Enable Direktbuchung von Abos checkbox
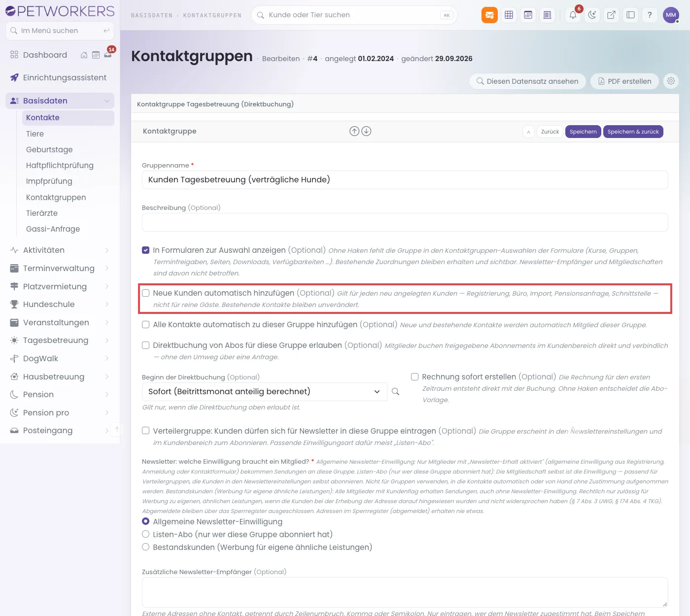The width and height of the screenshot is (690, 616). [146, 345]
